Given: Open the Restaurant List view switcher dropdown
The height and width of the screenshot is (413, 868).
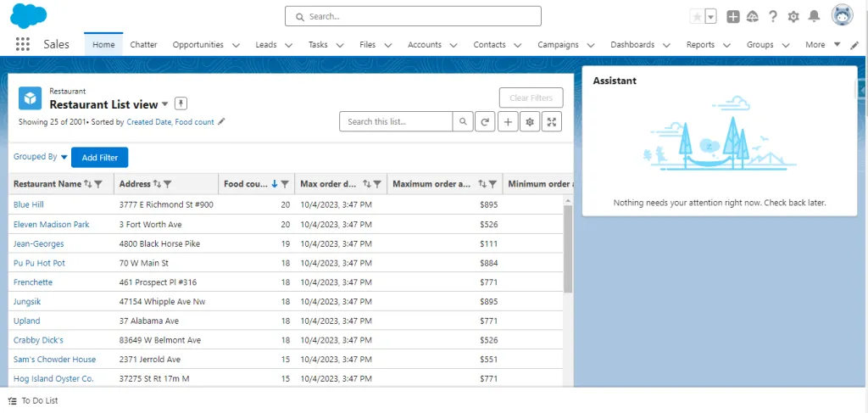Looking at the screenshot, I should [165, 104].
